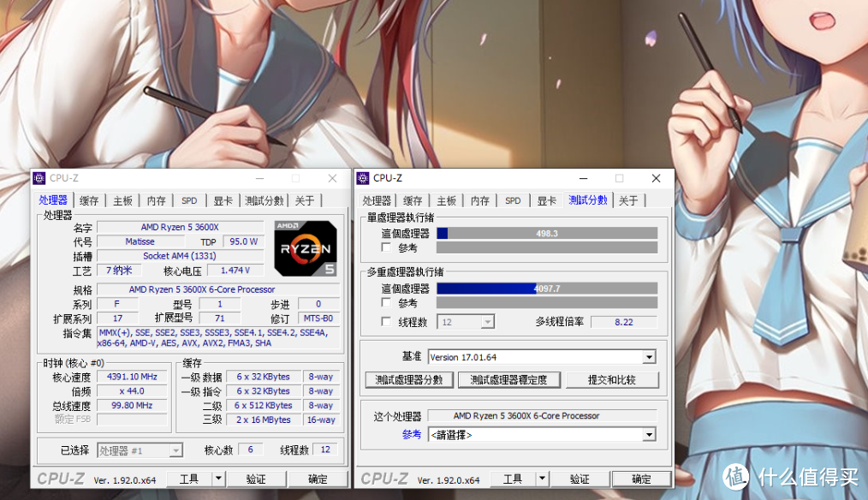Expand 工具 dropdown arrow in right window

(543, 479)
